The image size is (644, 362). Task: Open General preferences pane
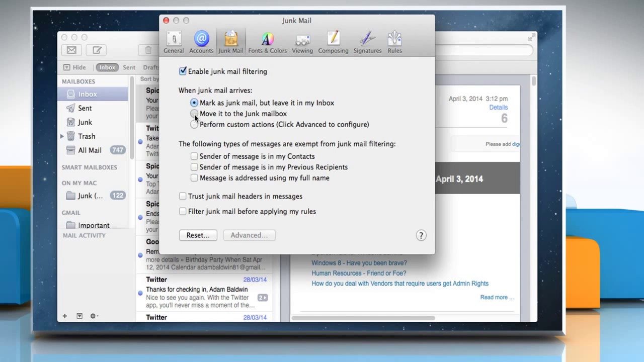pyautogui.click(x=174, y=42)
